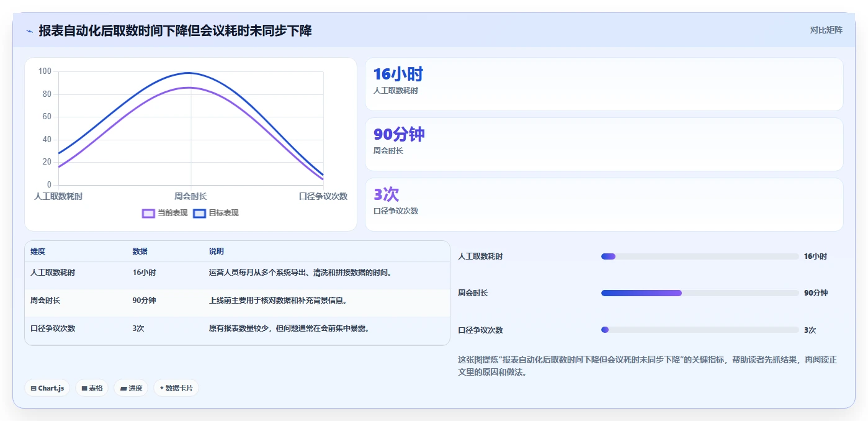This screenshot has width=868, height=421.
Task: Click the 100 y-axis tick label
Action: coord(45,71)
